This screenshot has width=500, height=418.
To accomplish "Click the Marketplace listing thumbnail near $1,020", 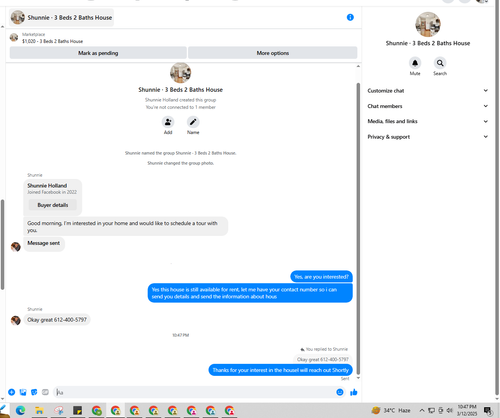I will point(14,37).
